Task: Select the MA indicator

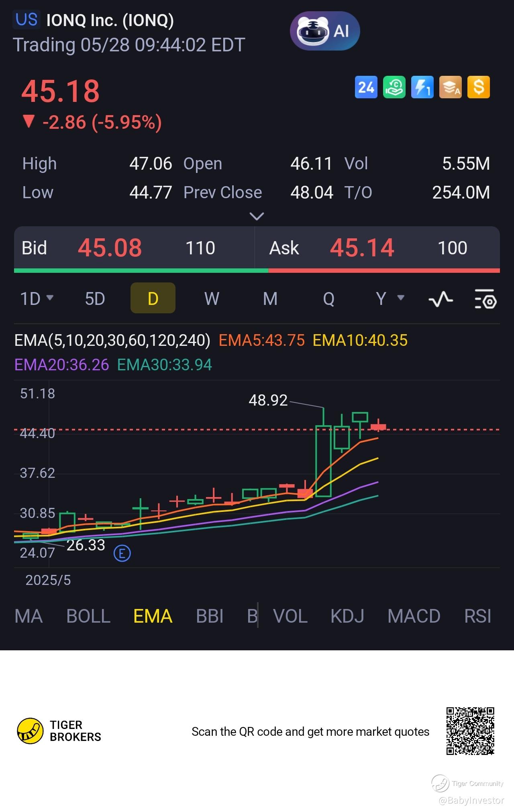Action: click(29, 616)
